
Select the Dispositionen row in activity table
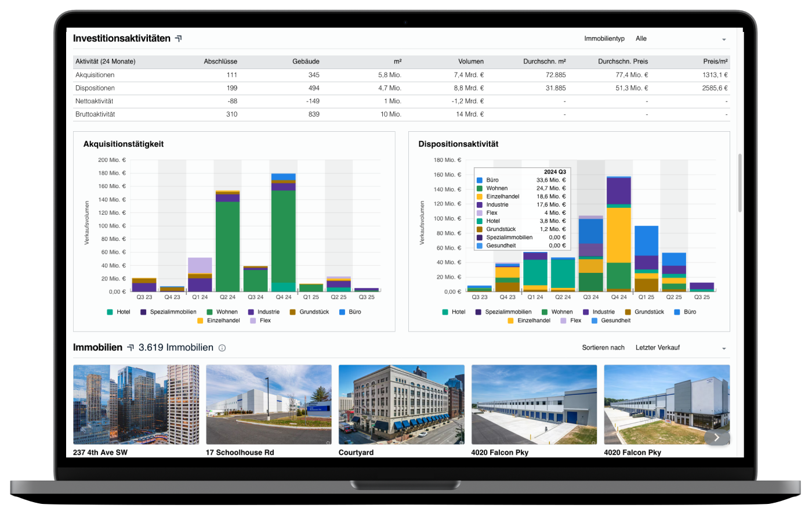(95, 88)
